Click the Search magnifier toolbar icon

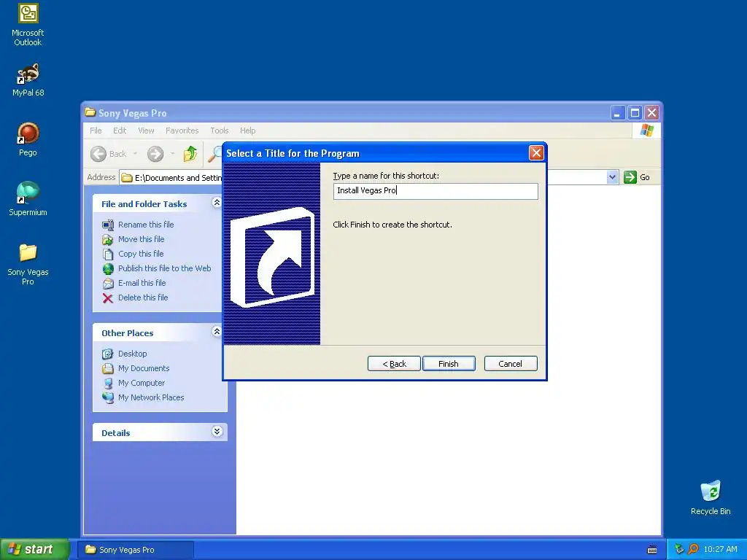[x=215, y=154]
